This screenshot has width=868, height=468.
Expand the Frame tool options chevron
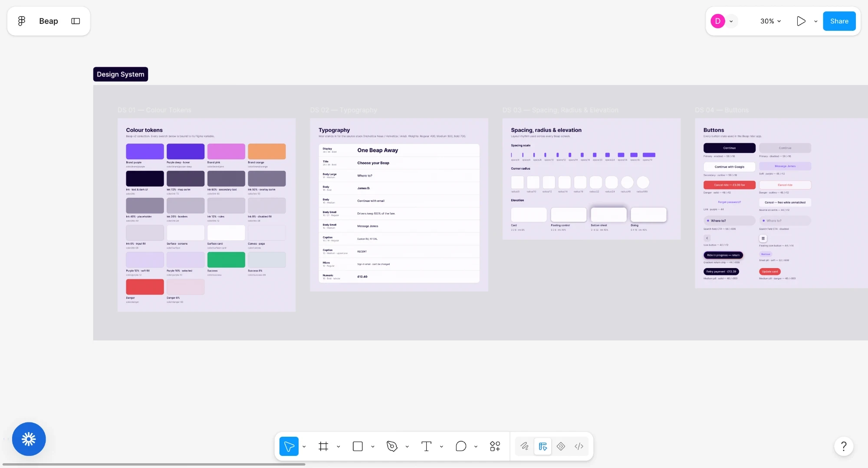click(x=339, y=446)
